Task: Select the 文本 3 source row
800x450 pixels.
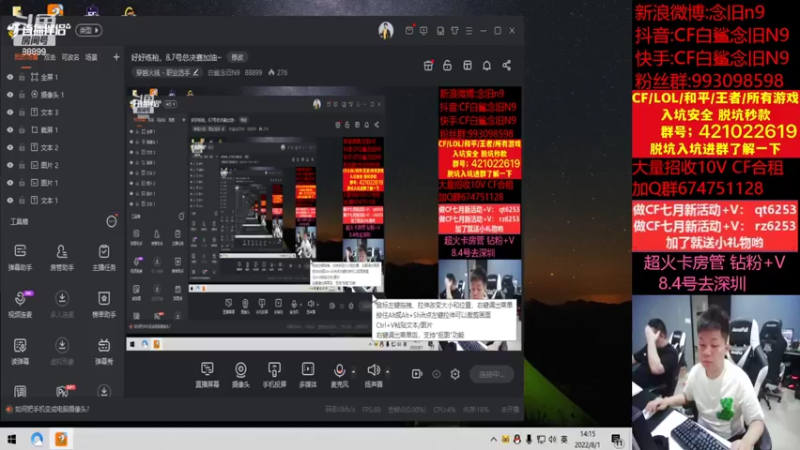Action: click(62, 112)
